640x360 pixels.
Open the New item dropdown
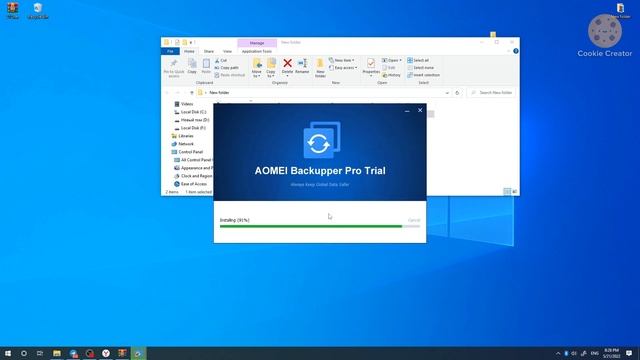[342, 60]
